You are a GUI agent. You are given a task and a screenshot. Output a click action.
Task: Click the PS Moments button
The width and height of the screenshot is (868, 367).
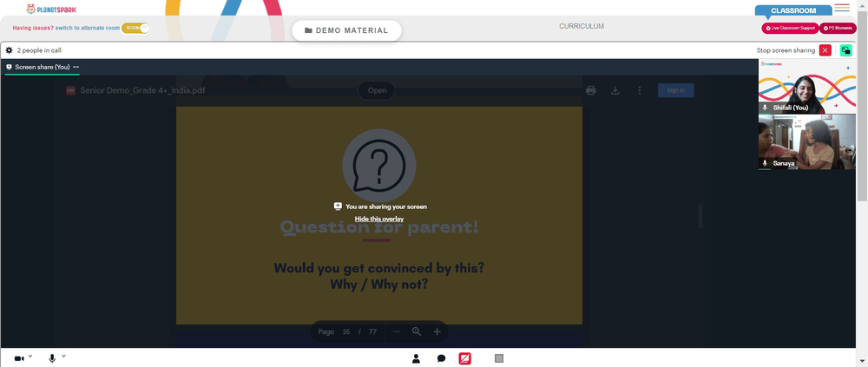838,29
